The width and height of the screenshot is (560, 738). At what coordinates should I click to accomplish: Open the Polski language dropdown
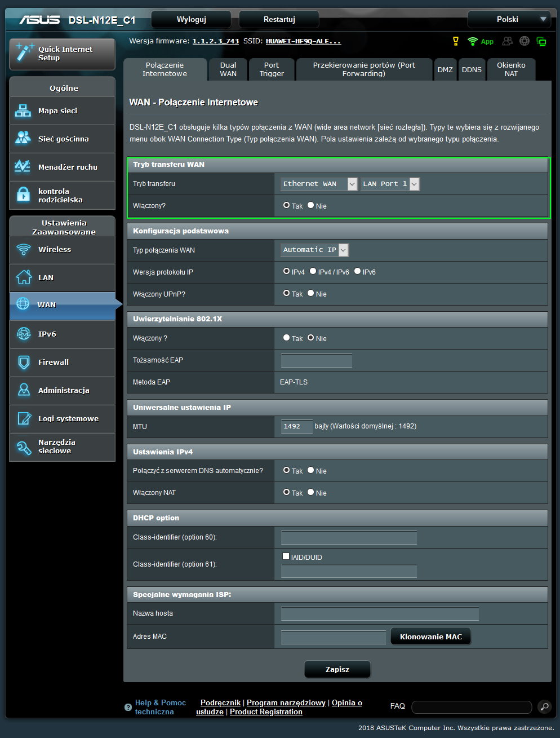click(x=509, y=19)
